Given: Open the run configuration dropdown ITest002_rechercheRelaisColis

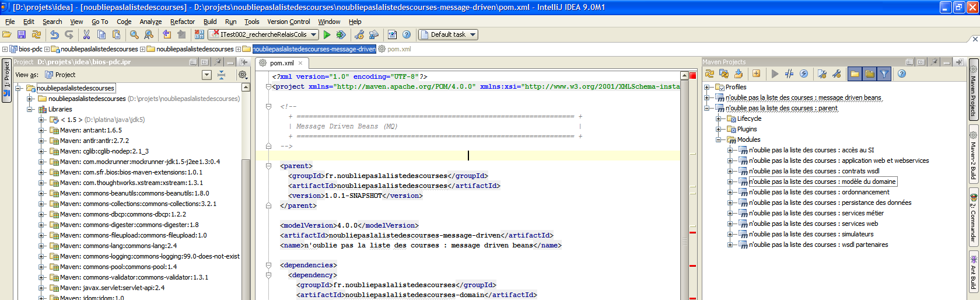Looking at the screenshot, I should (x=264, y=35).
